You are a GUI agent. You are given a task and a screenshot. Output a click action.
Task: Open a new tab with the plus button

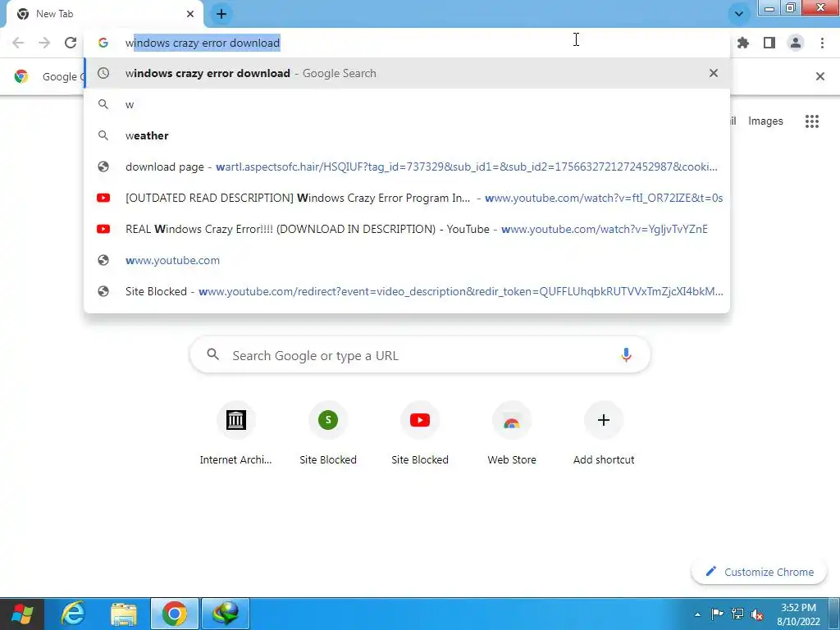[x=221, y=14]
